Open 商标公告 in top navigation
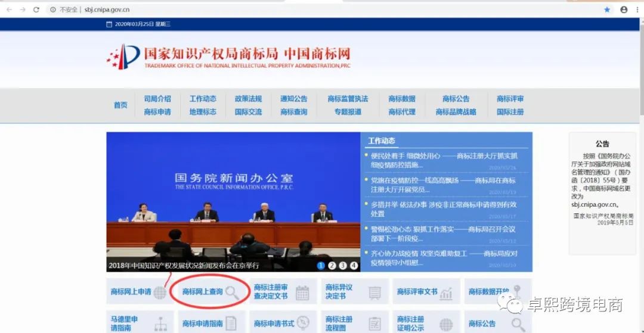Image resolution: width=644 pixels, height=333 pixels. coord(456,99)
